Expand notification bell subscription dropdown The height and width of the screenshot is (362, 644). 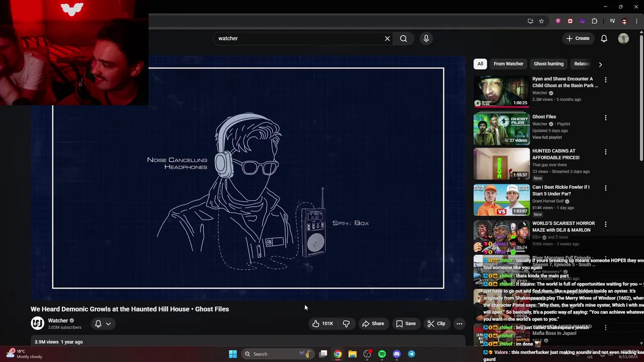[103, 324]
